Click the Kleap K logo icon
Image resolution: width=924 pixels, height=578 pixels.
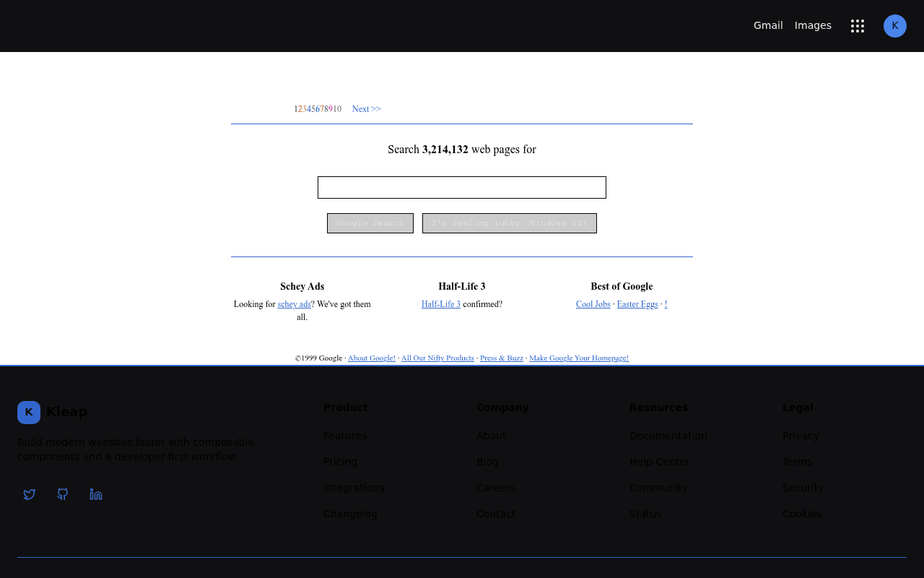pyautogui.click(x=29, y=413)
